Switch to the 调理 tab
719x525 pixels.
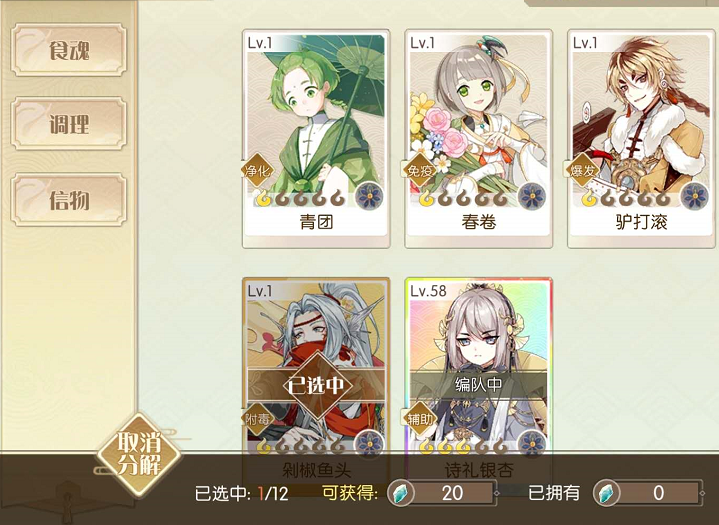click(x=69, y=124)
